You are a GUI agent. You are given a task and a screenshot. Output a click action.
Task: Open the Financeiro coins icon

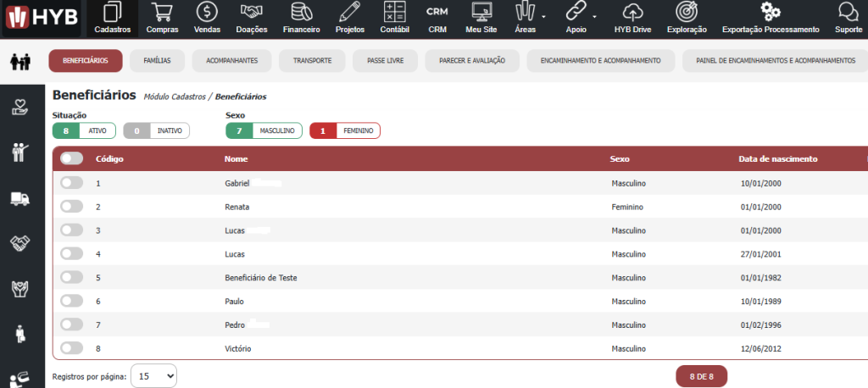click(300, 13)
